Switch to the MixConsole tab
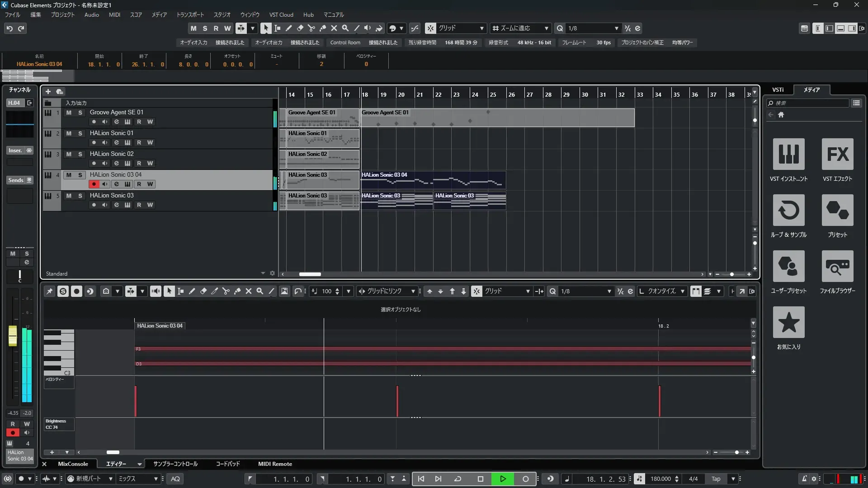868x488 pixels. click(x=73, y=464)
